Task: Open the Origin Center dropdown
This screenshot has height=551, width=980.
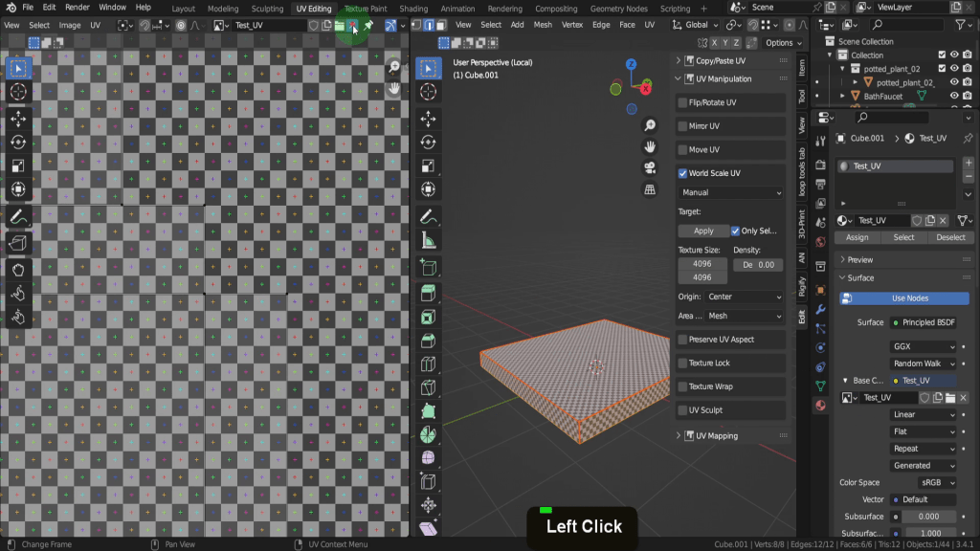Action: tap(745, 297)
